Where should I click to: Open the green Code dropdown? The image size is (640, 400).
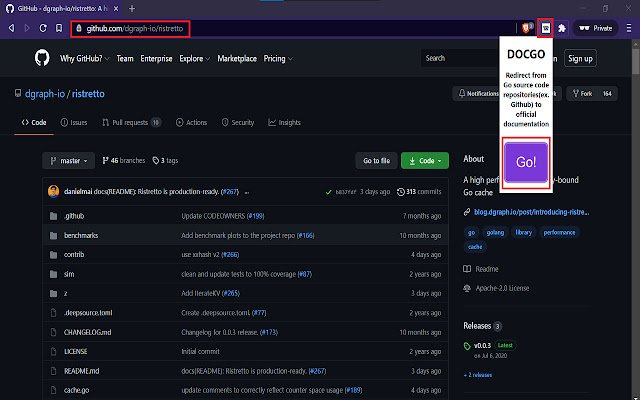[x=424, y=160]
